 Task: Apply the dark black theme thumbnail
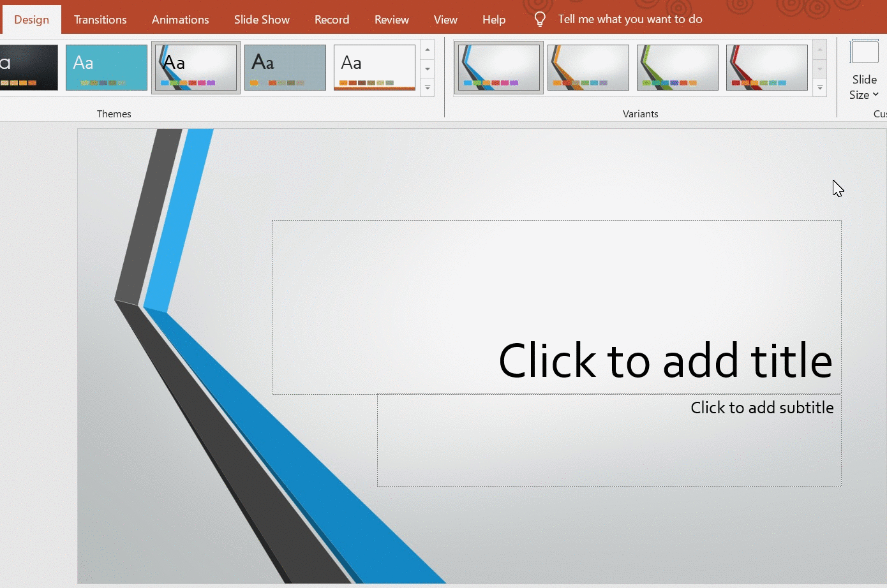pos(29,68)
